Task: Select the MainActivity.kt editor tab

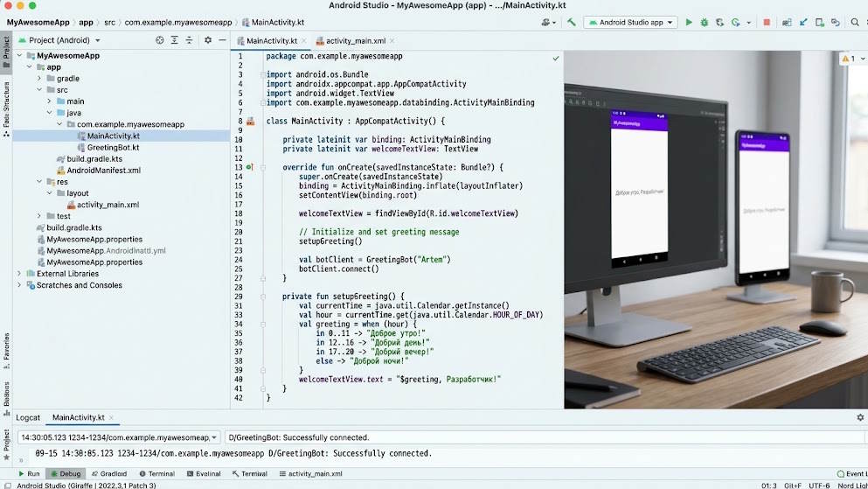Action: pyautogui.click(x=271, y=41)
